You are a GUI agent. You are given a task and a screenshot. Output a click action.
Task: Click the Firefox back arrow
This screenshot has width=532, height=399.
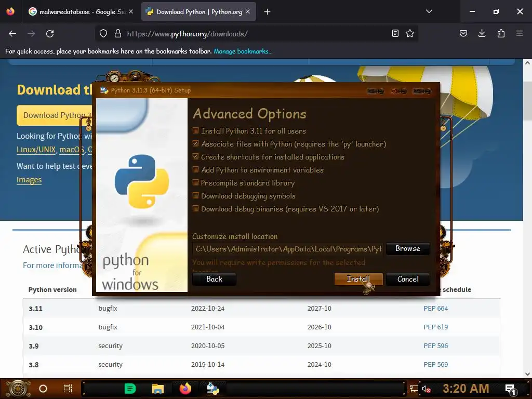click(x=12, y=34)
